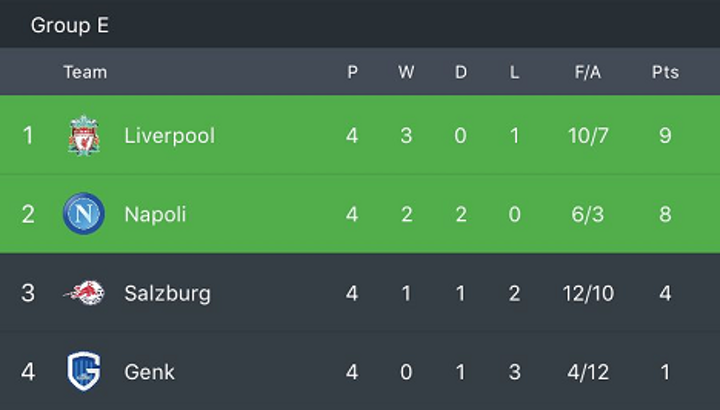The width and height of the screenshot is (720, 410).
Task: Click Genk's 4/12 goals value
Action: [588, 372]
